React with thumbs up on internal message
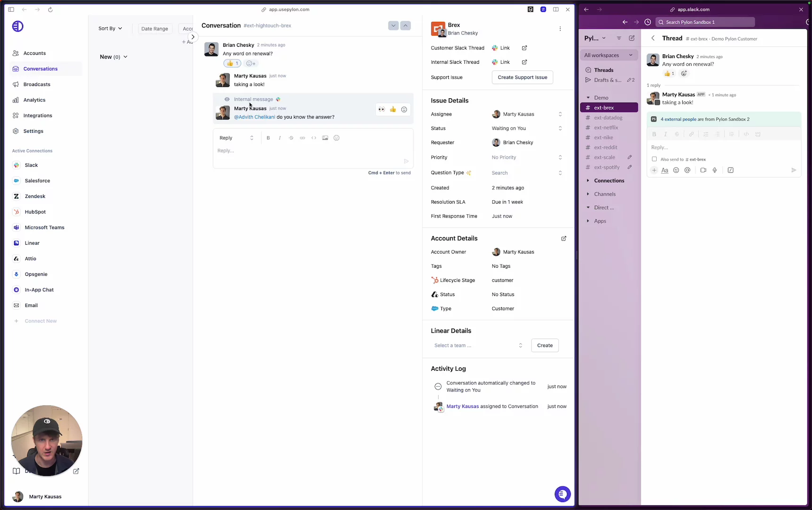Viewport: 812px width, 510px height. 393,110
